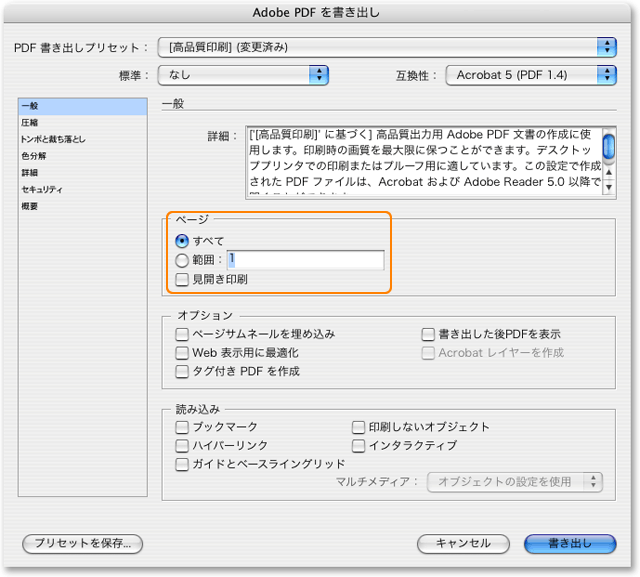The image size is (640, 577).
Task: Click the 書き出し button
Action: tap(568, 543)
